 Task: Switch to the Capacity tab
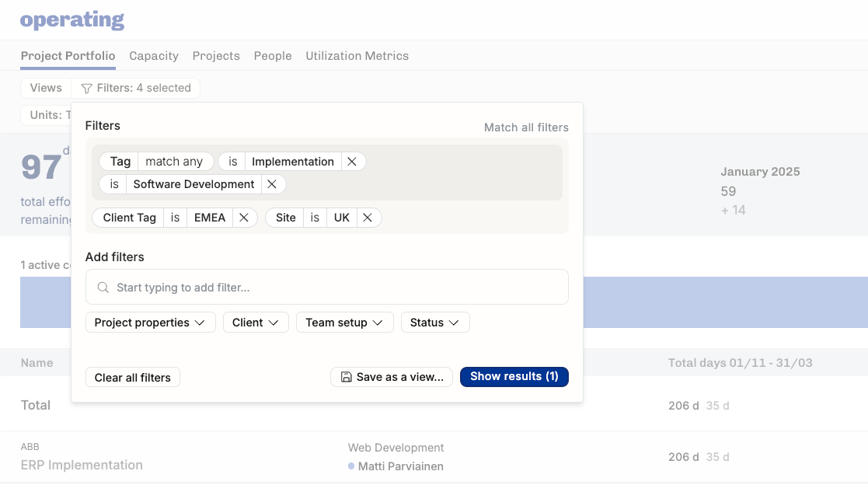click(154, 56)
